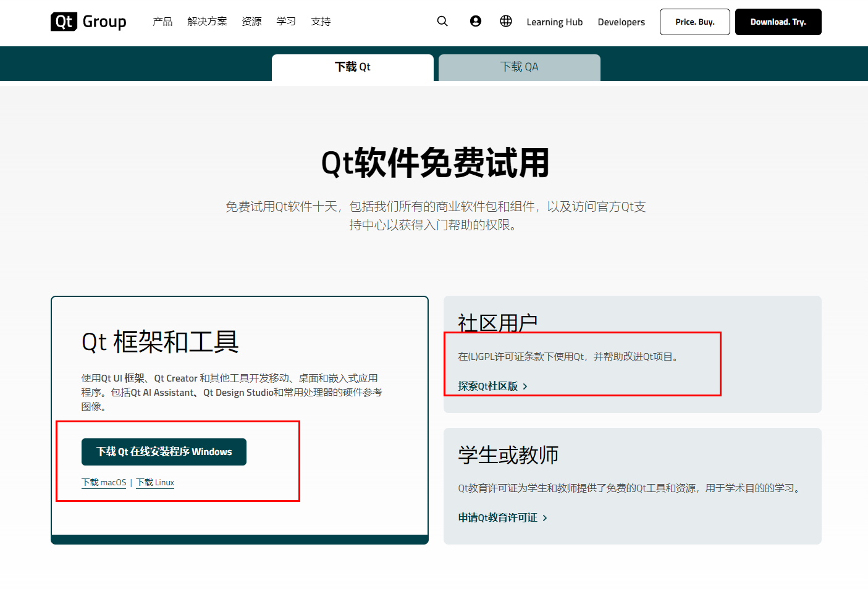
Task: Click chevron next to 申请Qt教育许可证
Action: pyautogui.click(x=545, y=518)
